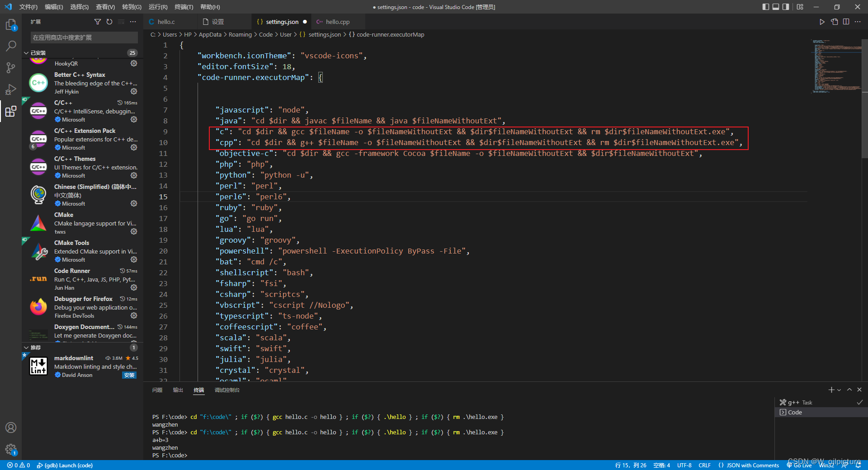Click the filter extensions funnel icon
The image size is (868, 470).
(98, 22)
